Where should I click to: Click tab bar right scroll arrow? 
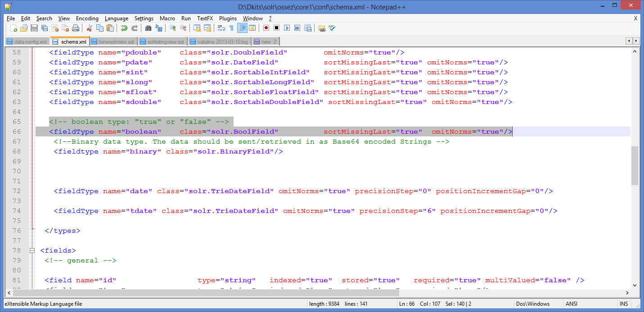[x=636, y=41]
